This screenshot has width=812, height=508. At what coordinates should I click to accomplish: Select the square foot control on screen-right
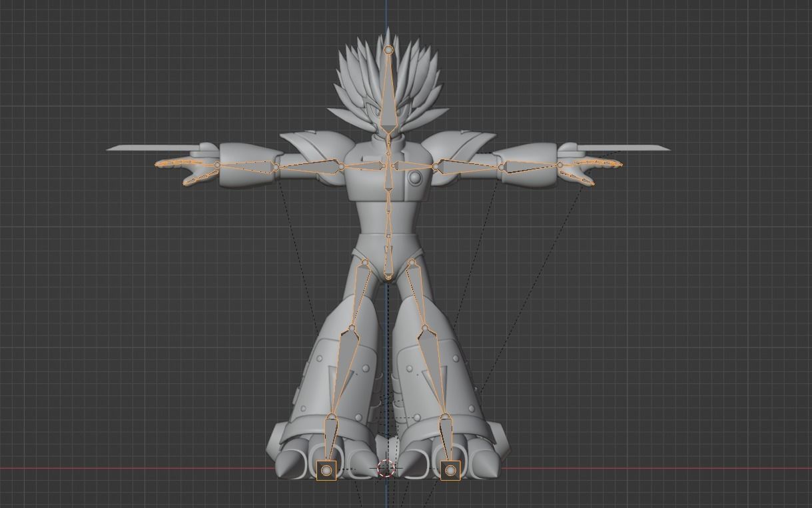point(450,471)
